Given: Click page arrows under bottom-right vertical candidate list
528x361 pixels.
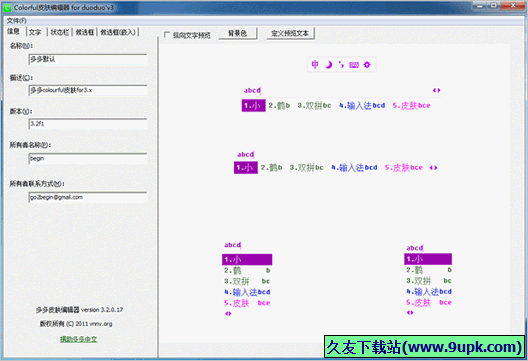Looking at the screenshot, I should [x=410, y=313].
